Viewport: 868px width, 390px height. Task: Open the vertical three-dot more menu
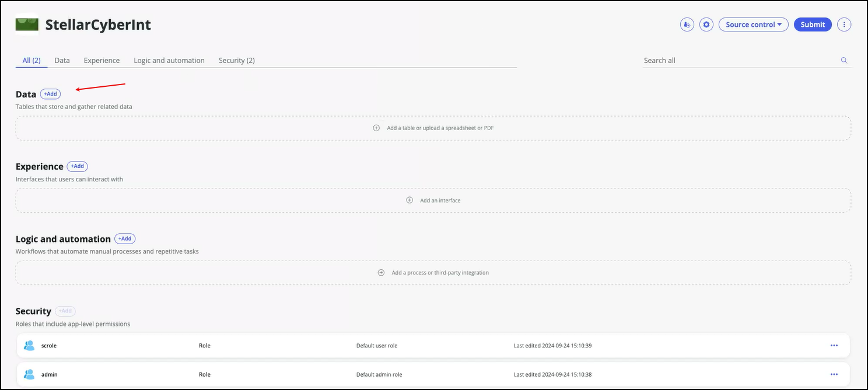click(844, 24)
